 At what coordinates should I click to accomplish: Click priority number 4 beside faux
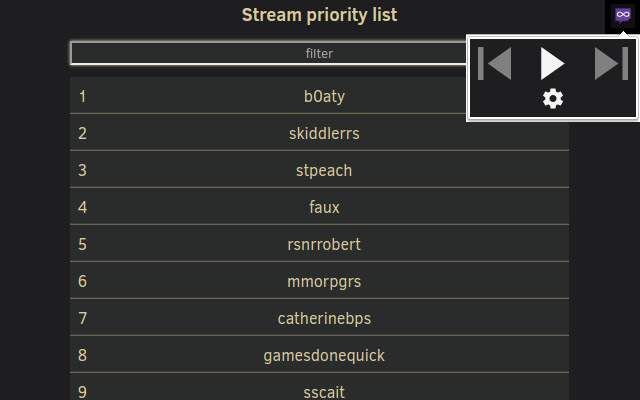pyautogui.click(x=82, y=207)
